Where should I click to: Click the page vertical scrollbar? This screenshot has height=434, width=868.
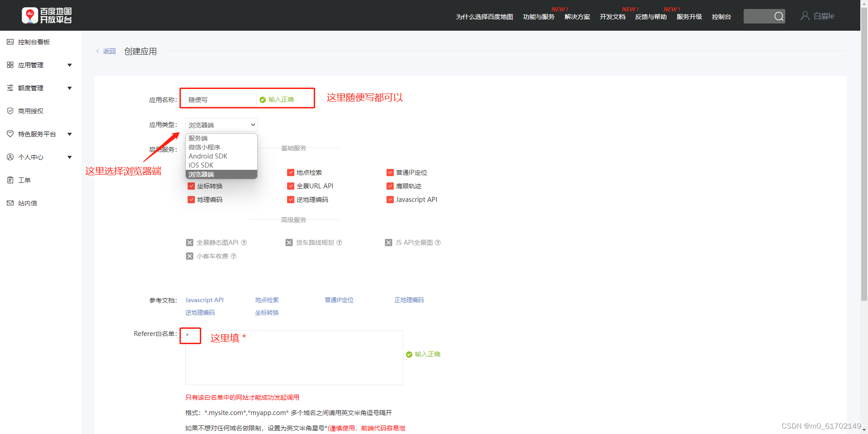[x=864, y=154]
